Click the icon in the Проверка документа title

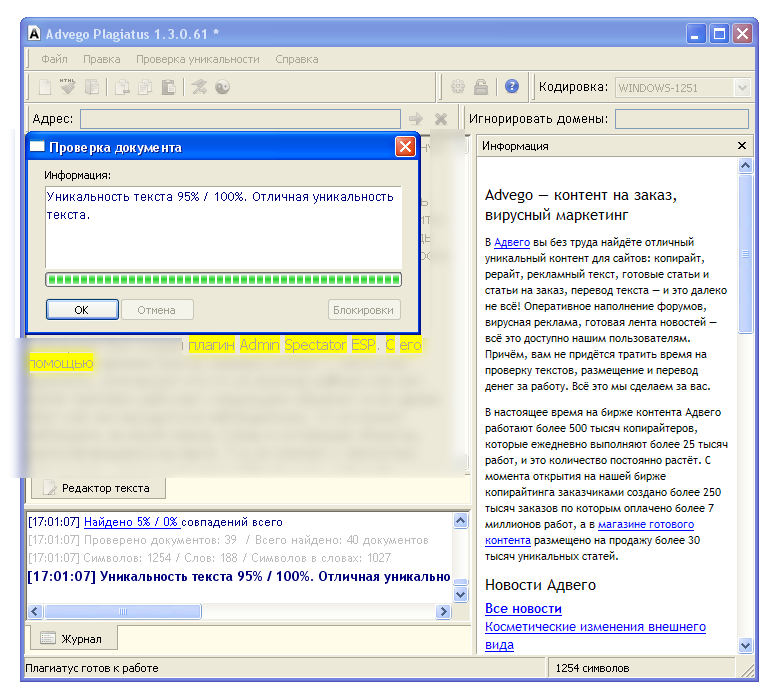37,146
